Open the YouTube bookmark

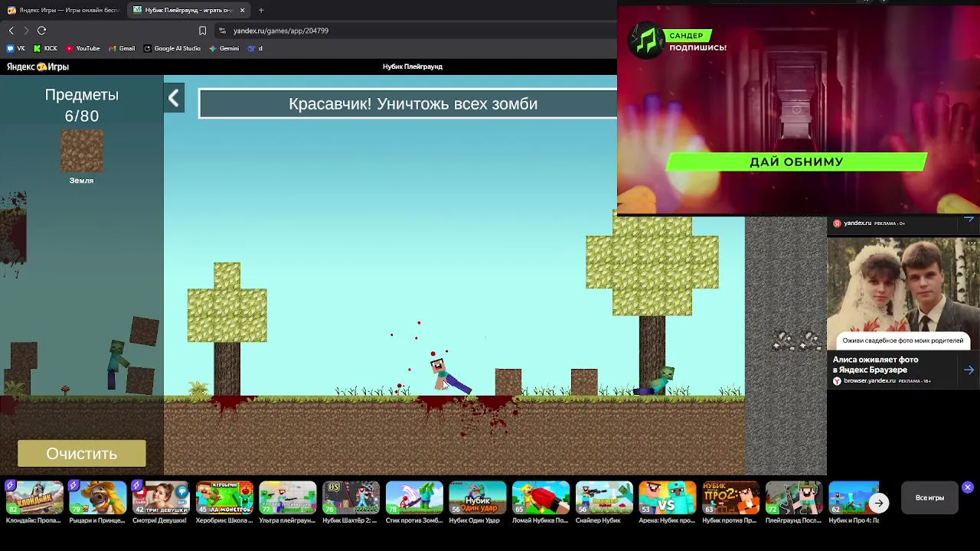pos(83,48)
